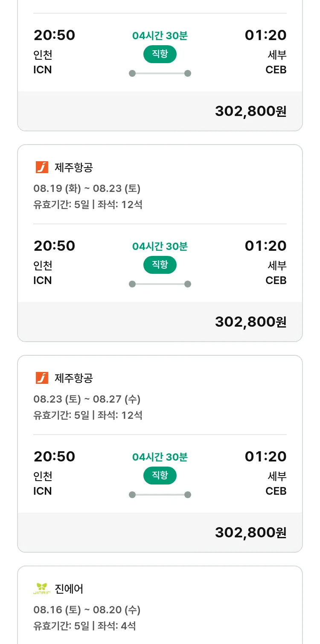
Task: Select the 302,800원 price on the 08.19–08.23 card
Action: pyautogui.click(x=250, y=322)
